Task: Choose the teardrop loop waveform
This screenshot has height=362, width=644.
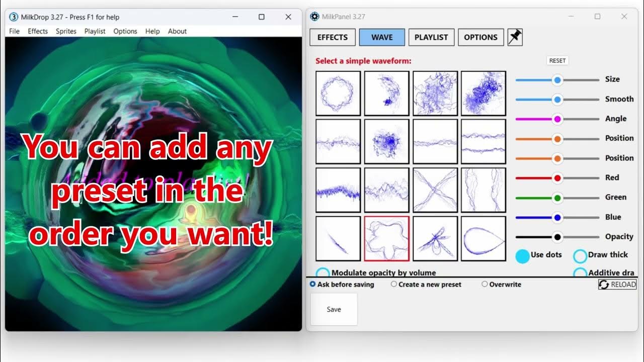Action: pyautogui.click(x=484, y=239)
